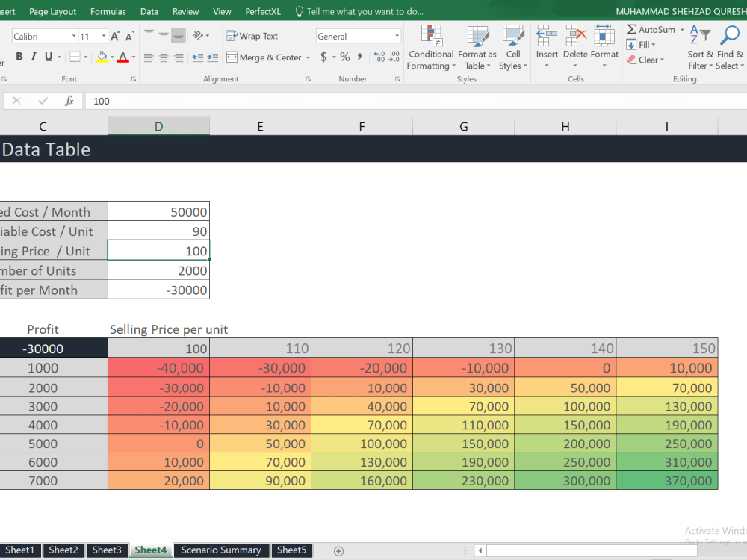Image resolution: width=747 pixels, height=560 pixels.
Task: Open the Fill dropdown
Action: tap(641, 45)
